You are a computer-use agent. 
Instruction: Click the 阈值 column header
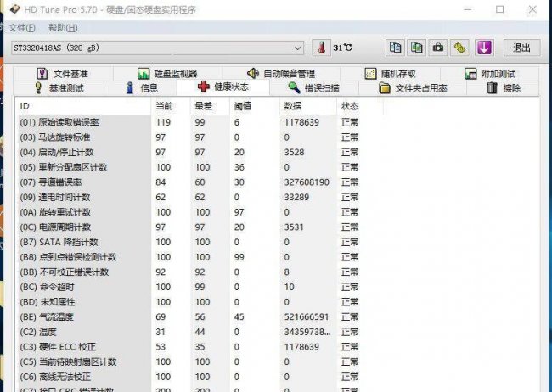[256, 106]
